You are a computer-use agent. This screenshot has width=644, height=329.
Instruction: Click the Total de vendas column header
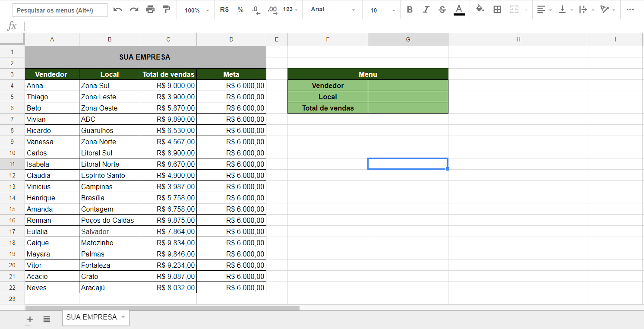click(x=168, y=74)
